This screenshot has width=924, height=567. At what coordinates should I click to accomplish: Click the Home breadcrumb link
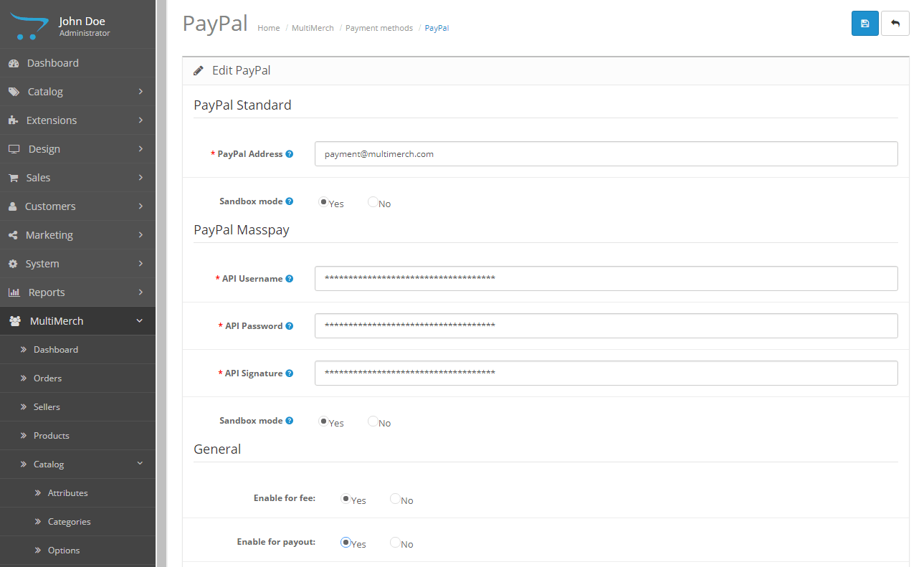[269, 28]
